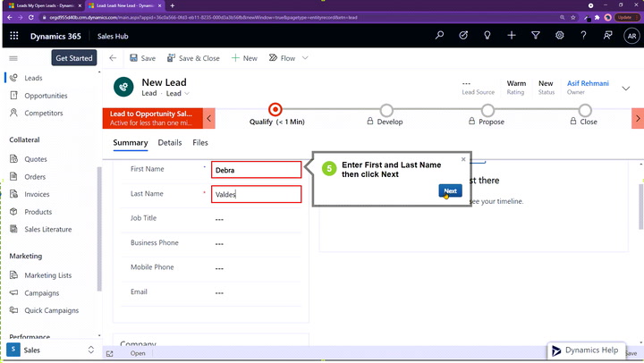Viewport: 644px width, 363px height.
Task: Click the Flow command
Action: [x=282, y=58]
